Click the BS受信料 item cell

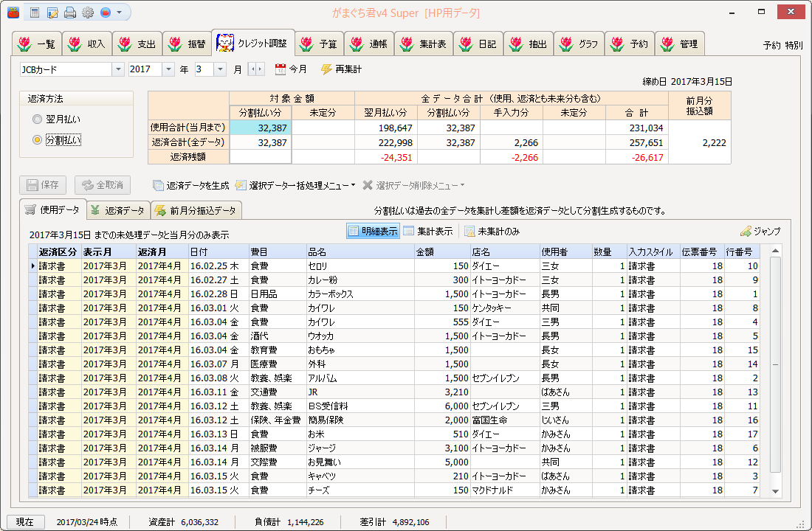pyautogui.click(x=360, y=406)
